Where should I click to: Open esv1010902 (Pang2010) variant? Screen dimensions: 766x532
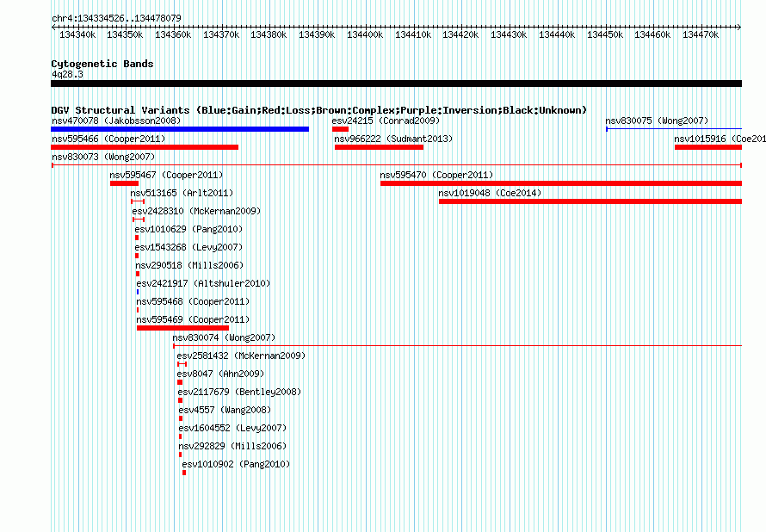pyautogui.click(x=236, y=464)
